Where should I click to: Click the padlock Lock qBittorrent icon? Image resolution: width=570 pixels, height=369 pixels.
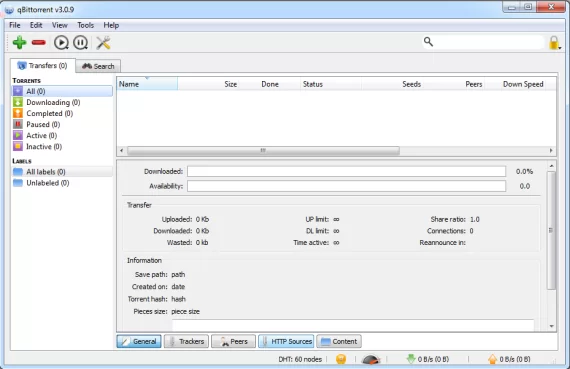pos(554,43)
